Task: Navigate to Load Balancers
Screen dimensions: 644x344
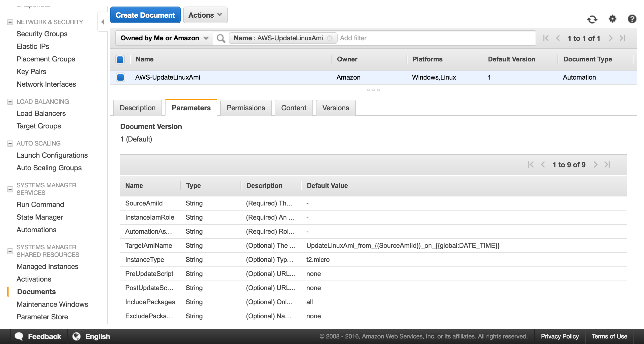Action: tap(41, 114)
